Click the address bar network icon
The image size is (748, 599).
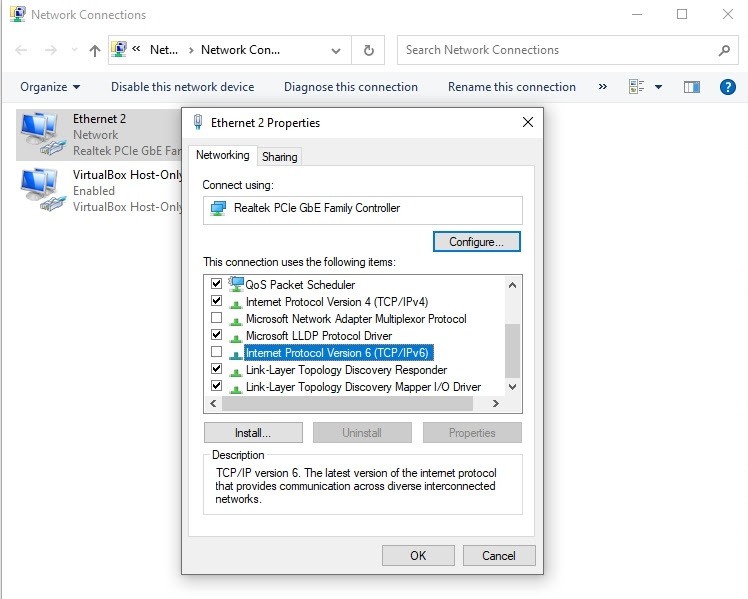[x=119, y=49]
